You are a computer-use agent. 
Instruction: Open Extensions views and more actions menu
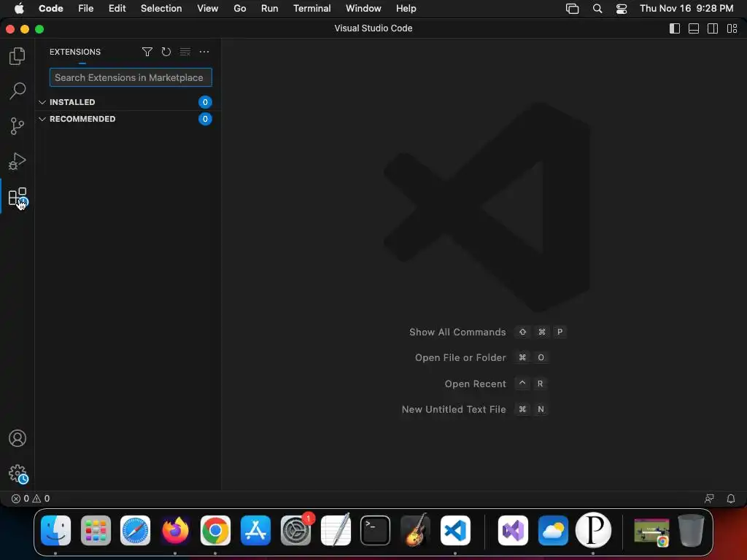(x=204, y=52)
